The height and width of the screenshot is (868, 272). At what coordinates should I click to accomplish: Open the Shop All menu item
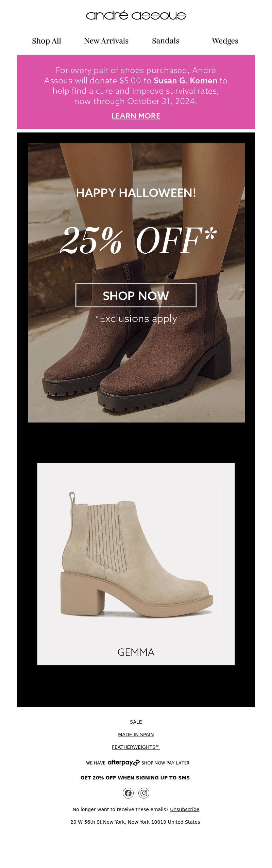click(47, 41)
